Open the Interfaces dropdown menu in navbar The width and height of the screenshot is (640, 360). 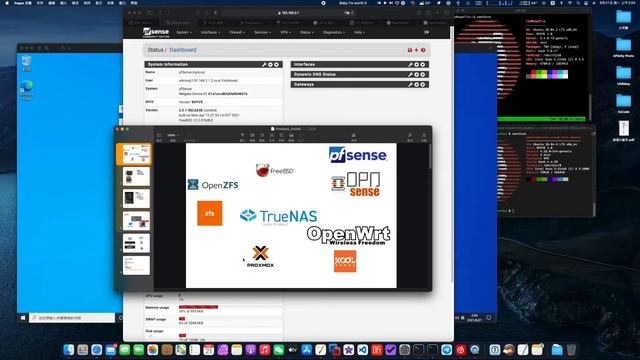coord(211,32)
